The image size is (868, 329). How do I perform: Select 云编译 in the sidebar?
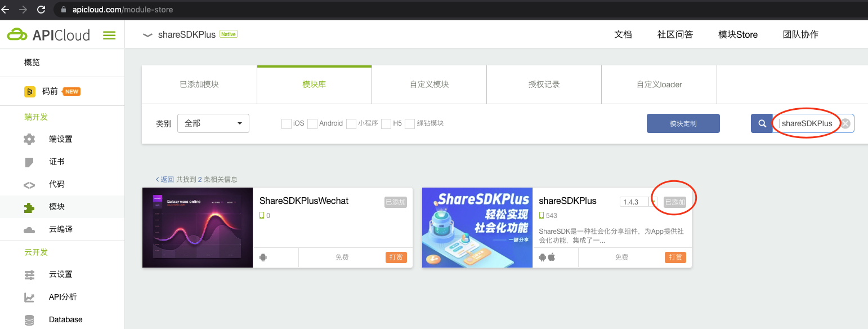click(62, 229)
